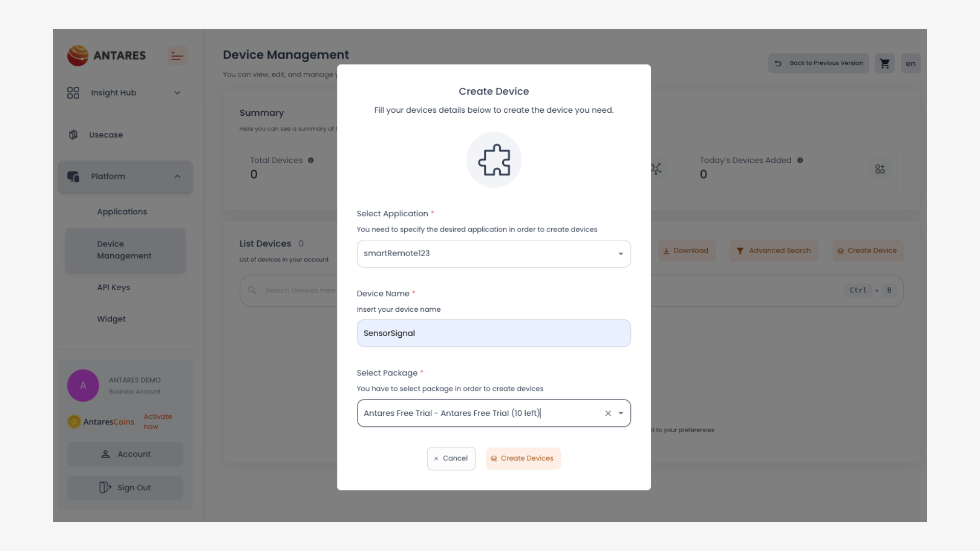
Task: Click into the Device Name field
Action: point(494,333)
